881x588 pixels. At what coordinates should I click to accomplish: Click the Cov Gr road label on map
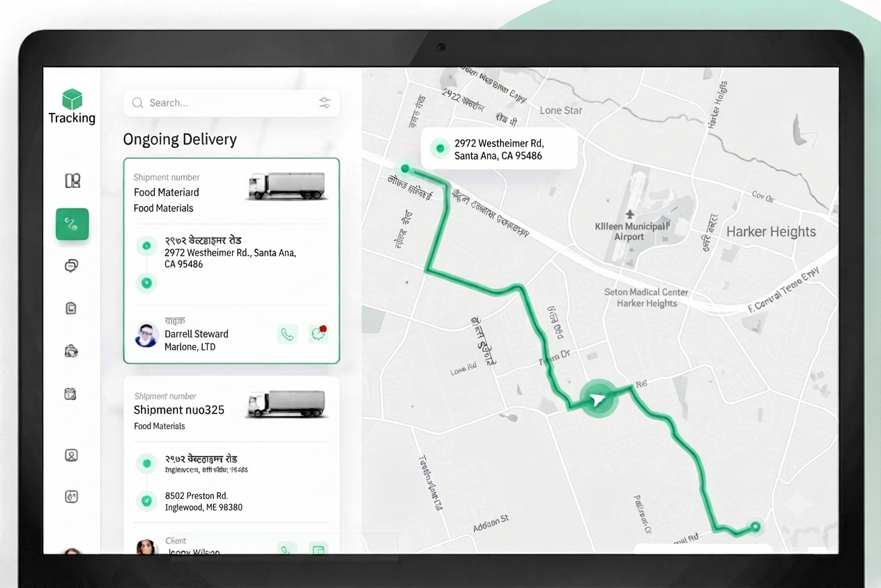point(763,196)
